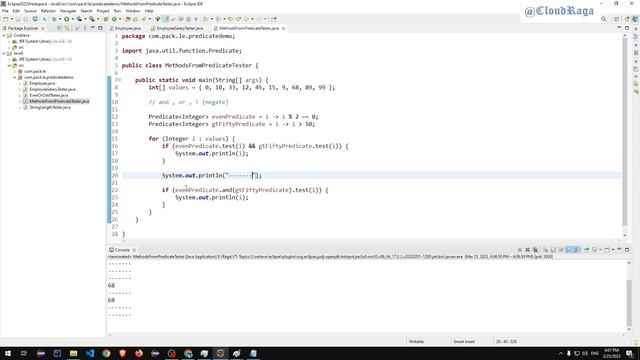Place cursor on code line 16
640x360 pixels.
[255, 146]
